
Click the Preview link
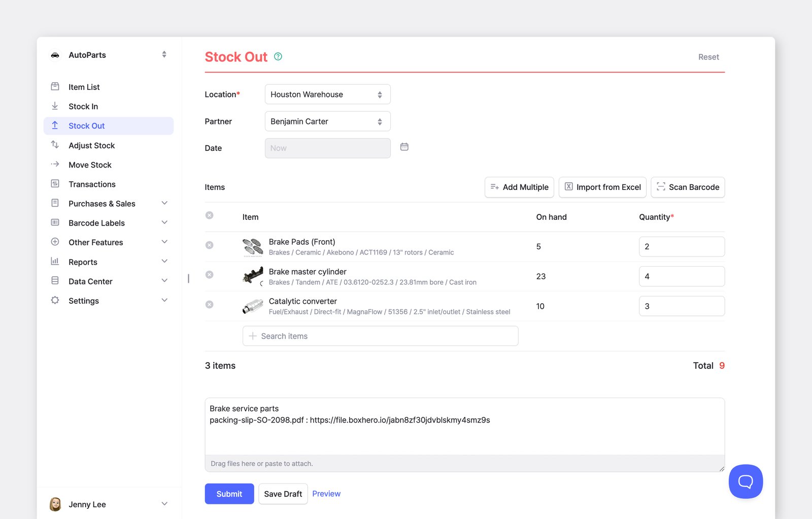[326, 494]
